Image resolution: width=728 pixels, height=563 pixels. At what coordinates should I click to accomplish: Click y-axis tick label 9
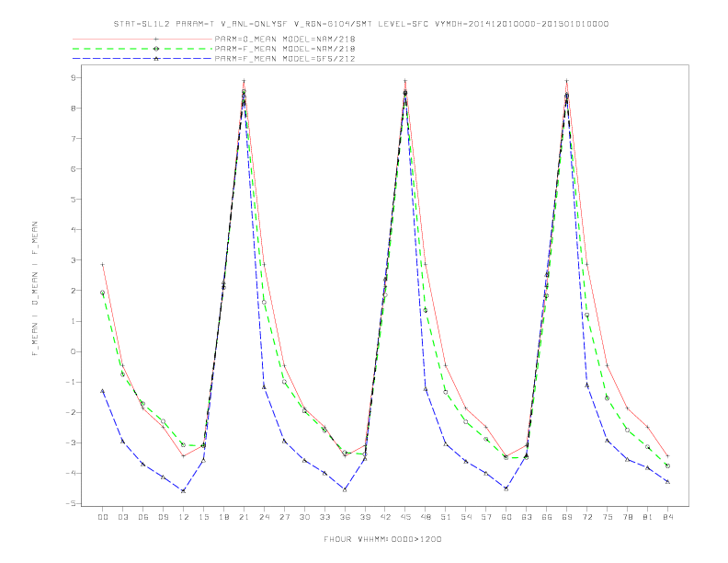(x=74, y=77)
